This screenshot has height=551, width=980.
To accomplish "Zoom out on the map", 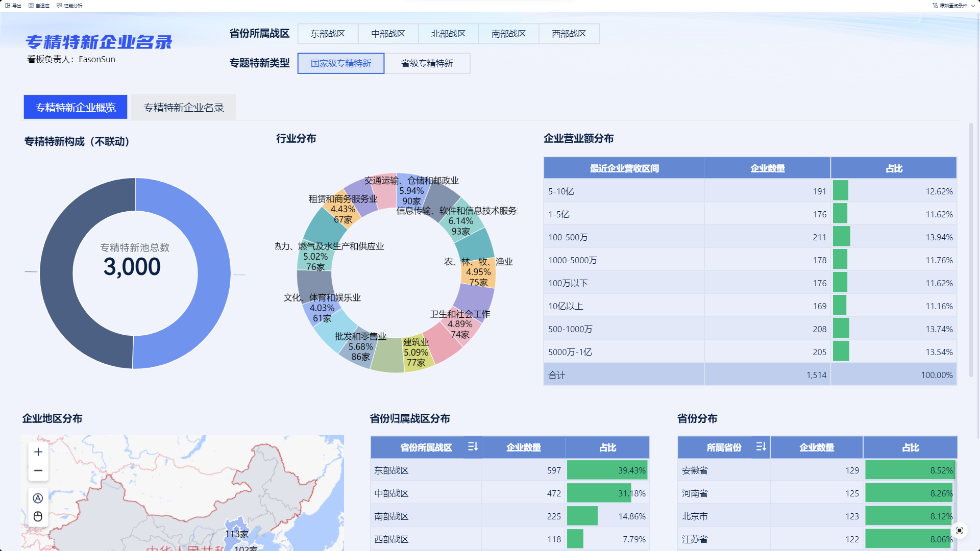I will click(38, 471).
